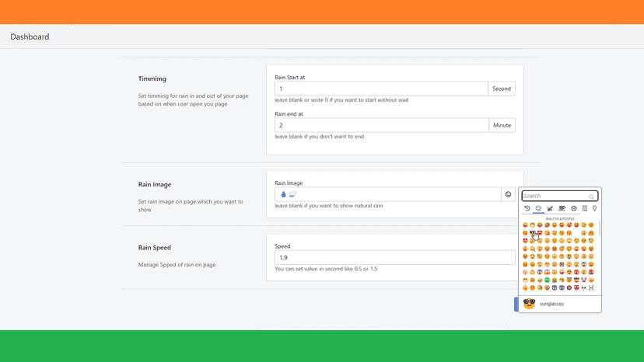Open the activities soccer ball emoji category

point(574,208)
